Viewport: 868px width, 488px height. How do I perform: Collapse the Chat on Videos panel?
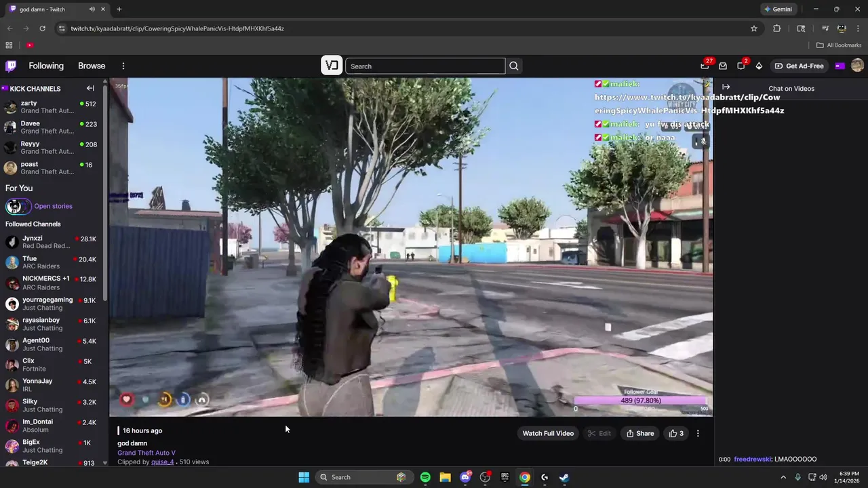pos(726,87)
